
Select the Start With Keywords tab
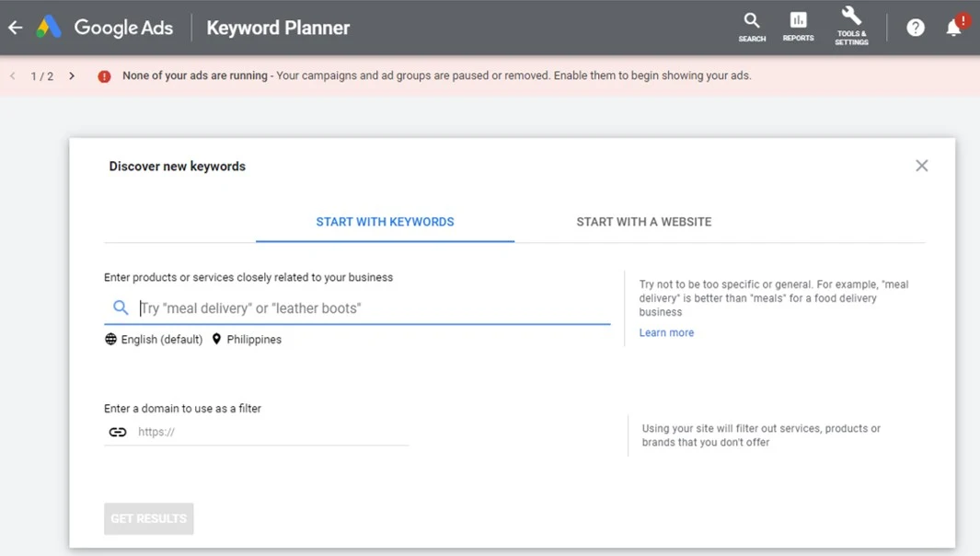[x=385, y=221]
